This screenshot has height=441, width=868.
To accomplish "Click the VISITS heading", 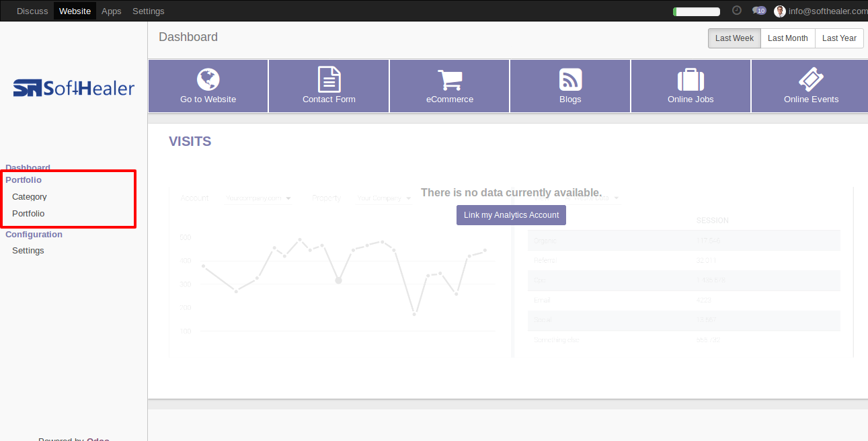I will 190,141.
